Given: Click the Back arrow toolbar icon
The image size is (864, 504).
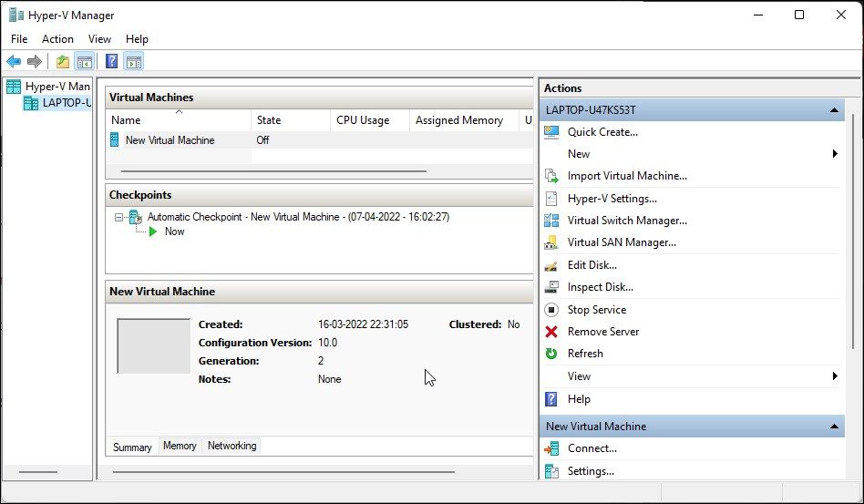Looking at the screenshot, I should click(x=14, y=61).
